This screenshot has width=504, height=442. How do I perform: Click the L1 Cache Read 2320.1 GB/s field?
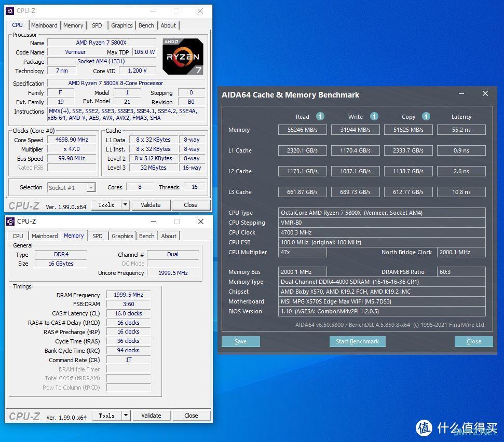pos(303,150)
